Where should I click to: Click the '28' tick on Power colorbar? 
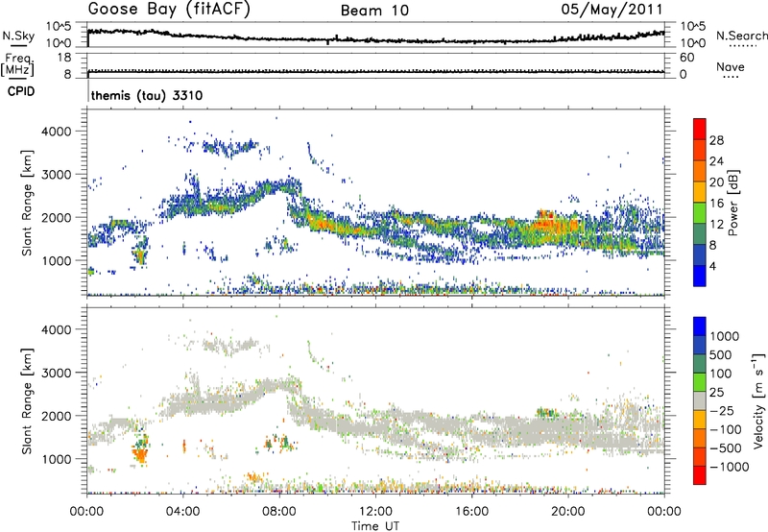click(716, 140)
